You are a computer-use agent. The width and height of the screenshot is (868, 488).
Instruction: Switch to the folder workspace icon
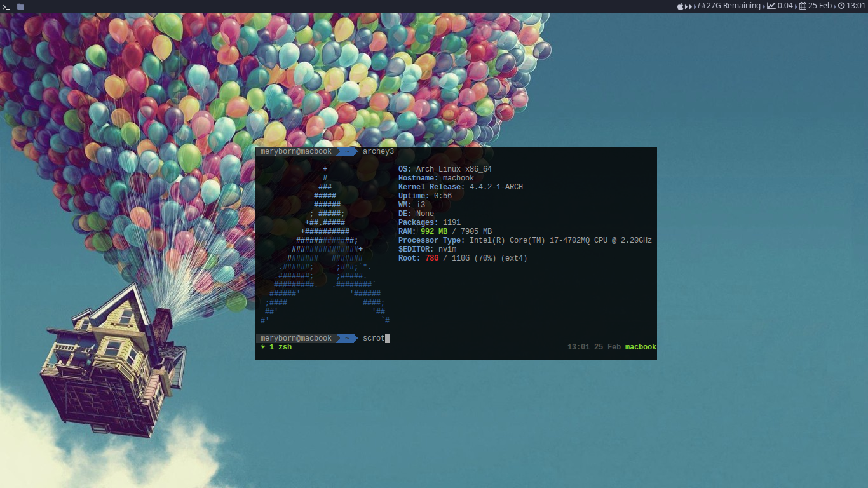[x=20, y=6]
